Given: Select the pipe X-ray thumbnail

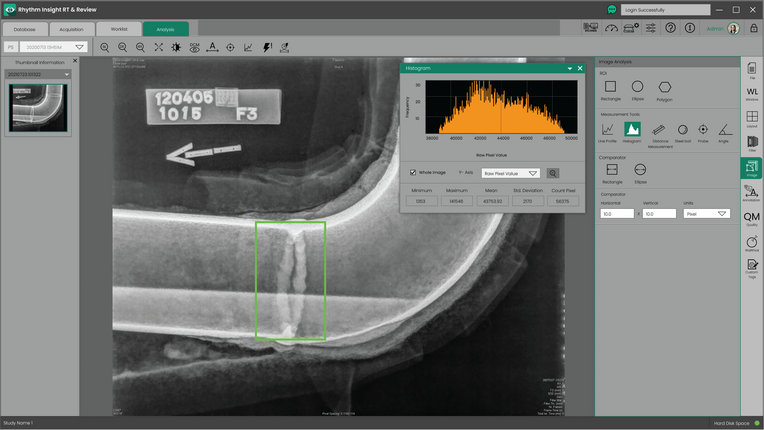Looking at the screenshot, I should coord(38,108).
